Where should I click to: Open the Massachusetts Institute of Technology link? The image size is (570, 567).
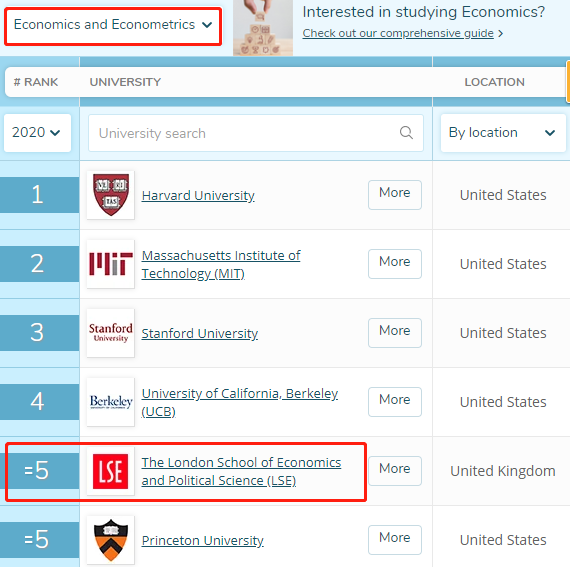[x=221, y=264]
